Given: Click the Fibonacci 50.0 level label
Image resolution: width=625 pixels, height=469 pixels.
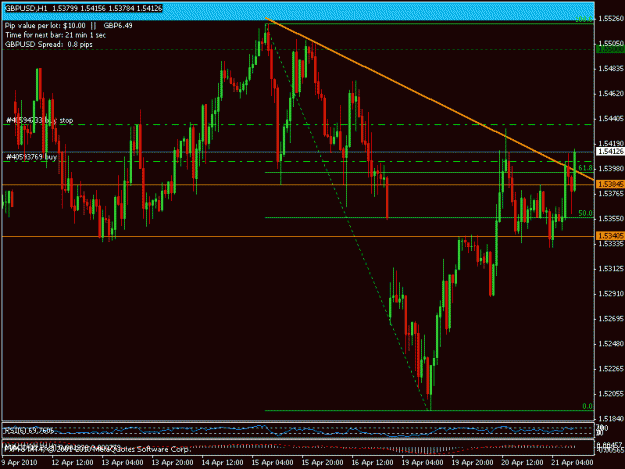Looking at the screenshot, I should (x=585, y=213).
